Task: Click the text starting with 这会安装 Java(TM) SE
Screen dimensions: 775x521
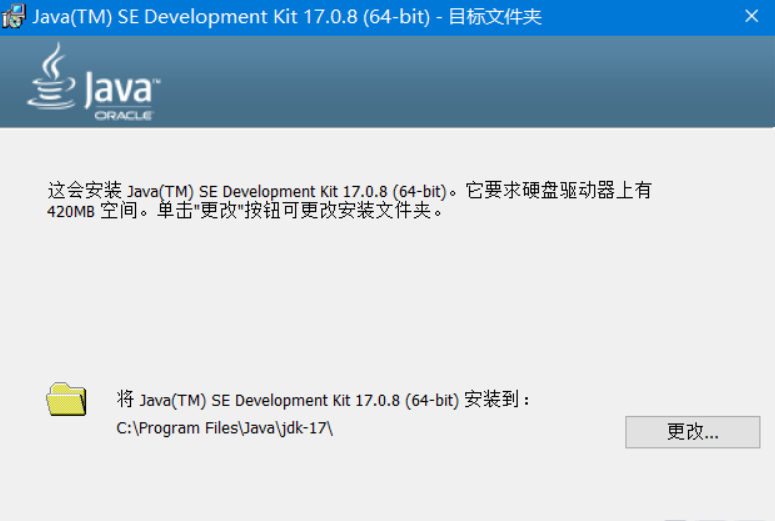Action: point(349,191)
